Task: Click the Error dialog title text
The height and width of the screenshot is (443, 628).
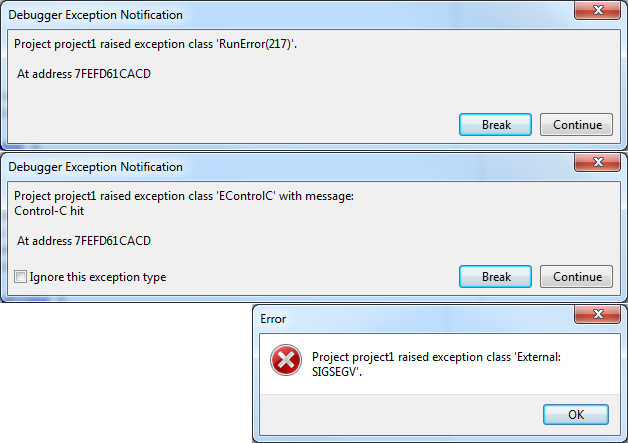Action: point(273,319)
